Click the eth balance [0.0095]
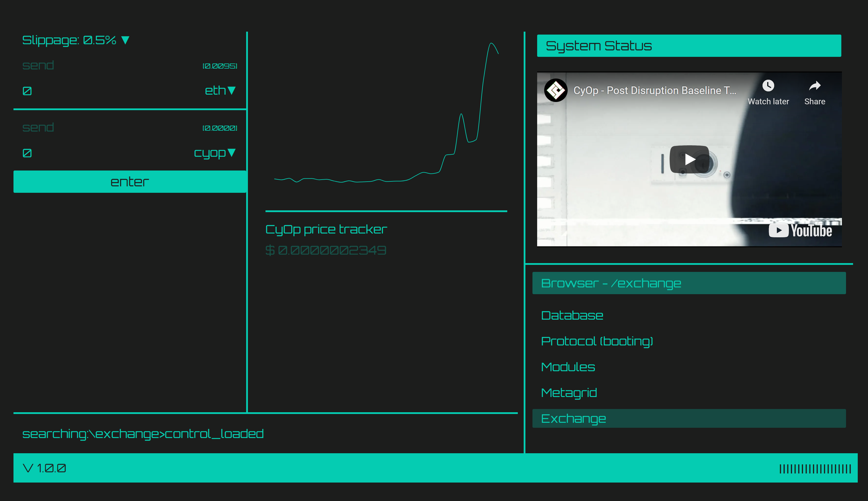Viewport: 868px width, 501px height. (219, 66)
